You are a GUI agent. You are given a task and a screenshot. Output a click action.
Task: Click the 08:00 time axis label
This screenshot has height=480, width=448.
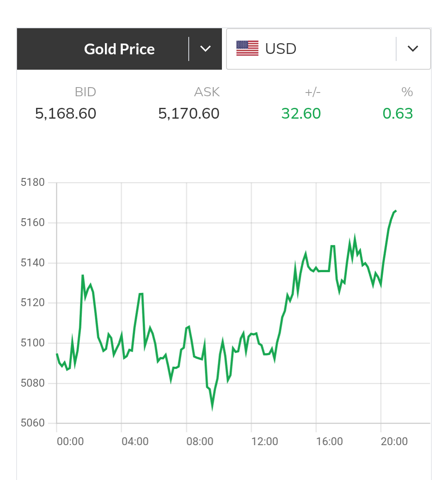pyautogui.click(x=200, y=441)
